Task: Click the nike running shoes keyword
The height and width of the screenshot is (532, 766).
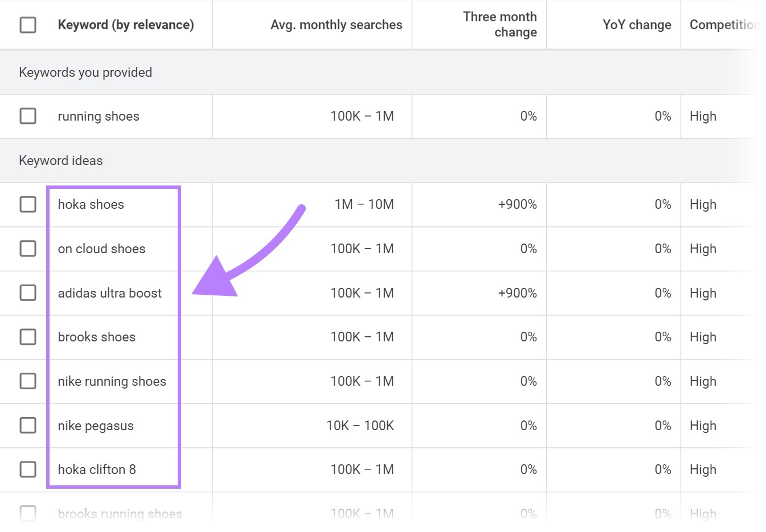Action: (112, 381)
